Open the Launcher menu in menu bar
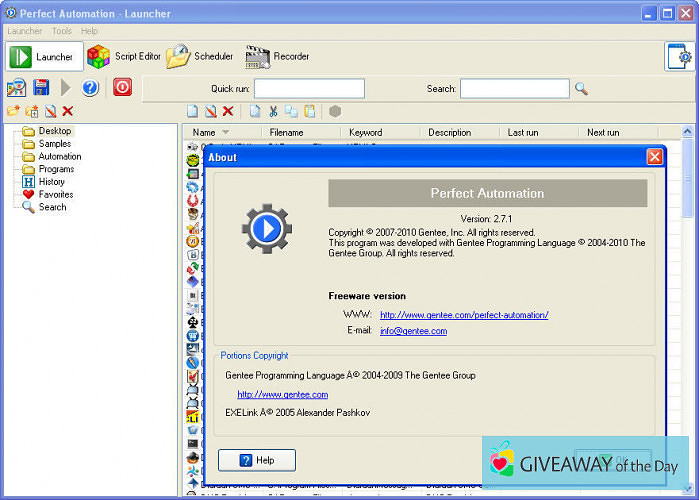The image size is (699, 500). click(24, 31)
